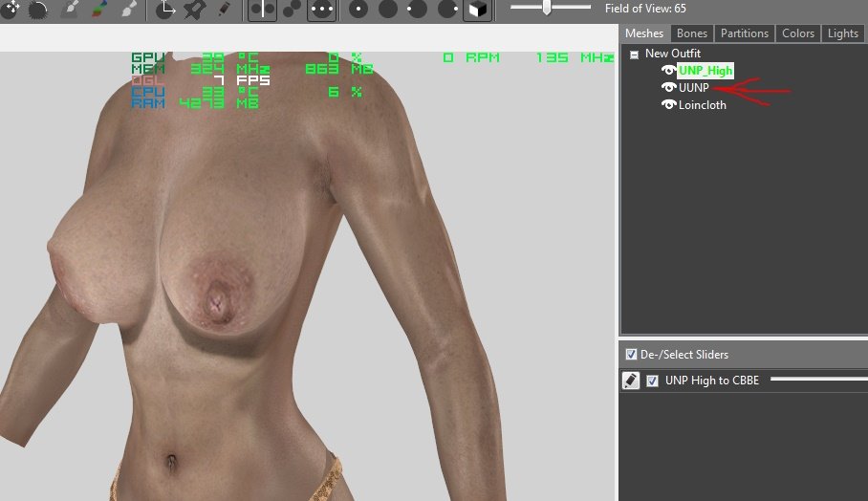Viewport: 868px width, 501px height.
Task: Toggle perspective cube view button
Action: pos(478,9)
